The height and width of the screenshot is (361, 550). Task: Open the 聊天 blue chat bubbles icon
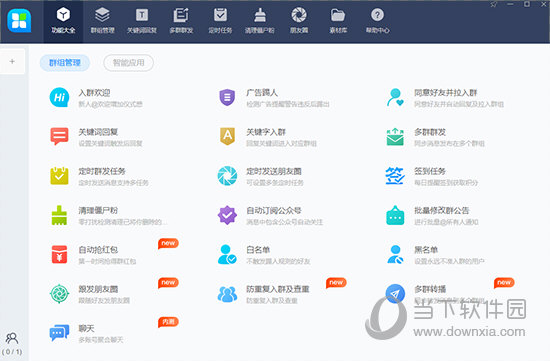point(59,333)
